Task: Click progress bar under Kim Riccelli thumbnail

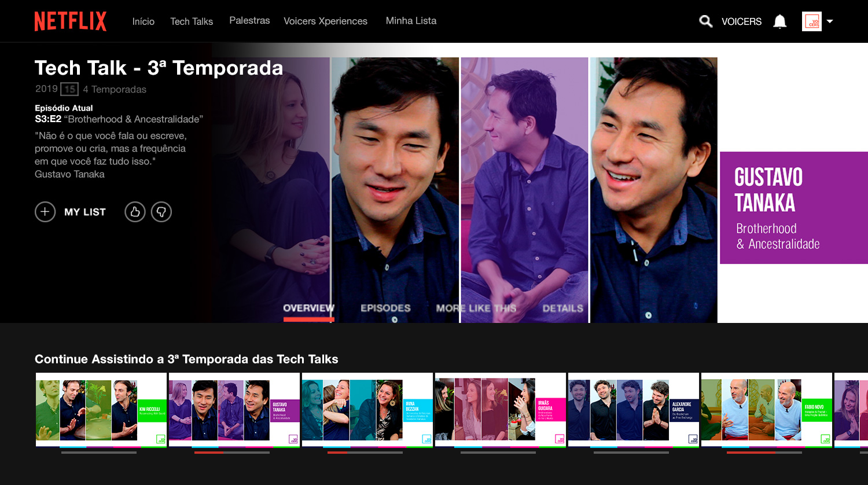Action: tap(99, 453)
